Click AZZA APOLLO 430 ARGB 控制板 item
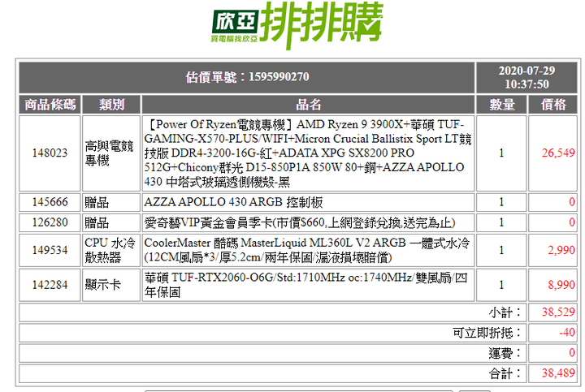Viewport: 585px width, 392px height. point(233,202)
